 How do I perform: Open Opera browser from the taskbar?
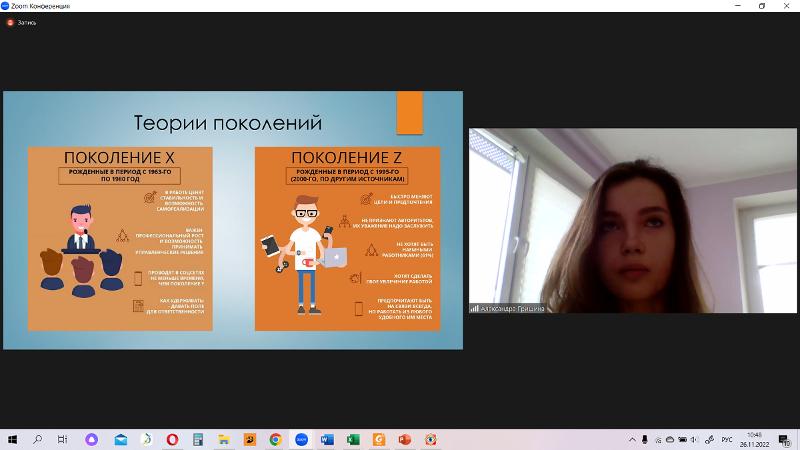coord(172,439)
